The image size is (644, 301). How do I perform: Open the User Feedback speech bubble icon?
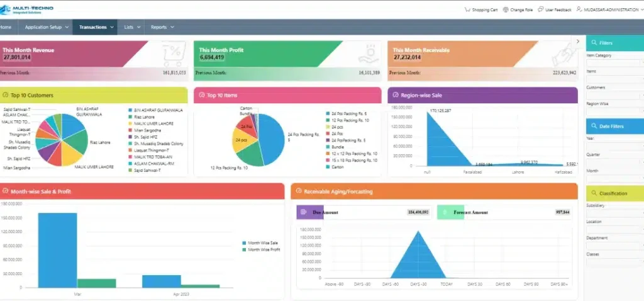click(x=540, y=10)
